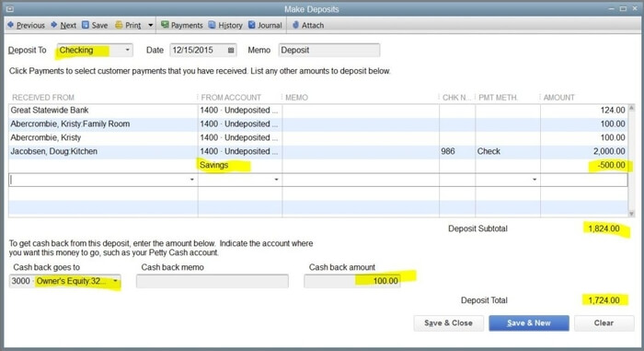Screen dimensions: 644x351
Task: Click the Save & Close button
Action: tap(449, 323)
